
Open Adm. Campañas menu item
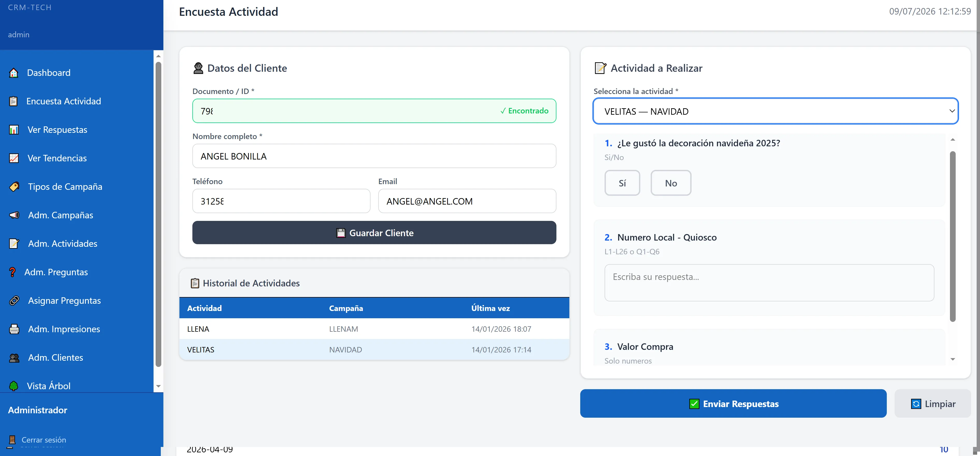(61, 215)
